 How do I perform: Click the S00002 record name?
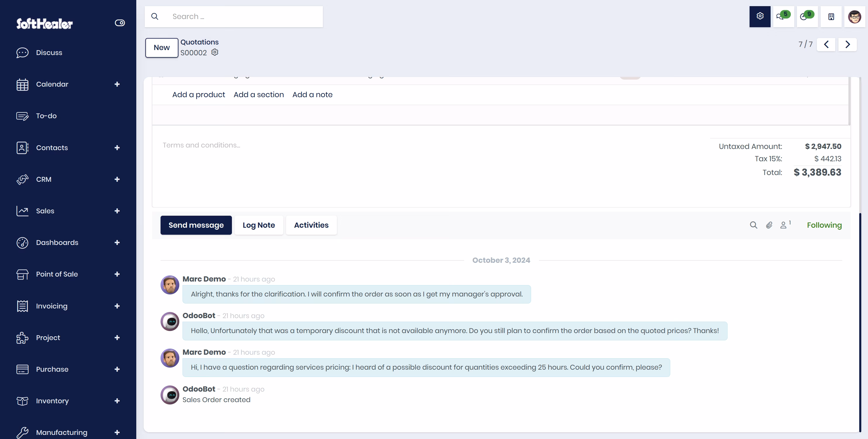193,53
